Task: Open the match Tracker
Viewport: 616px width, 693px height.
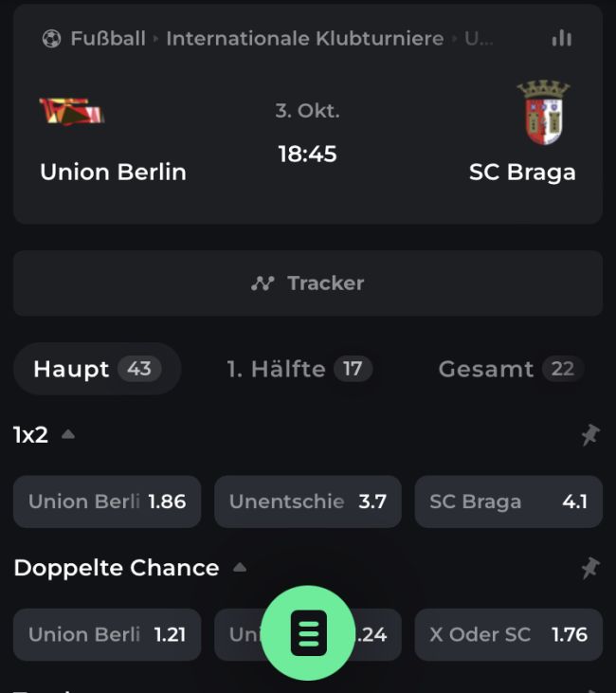Action: point(308,283)
